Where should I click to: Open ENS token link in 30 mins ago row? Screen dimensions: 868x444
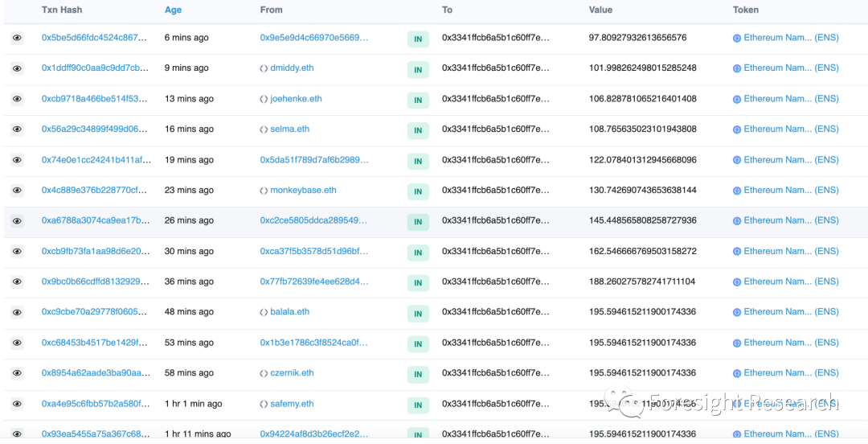click(x=791, y=250)
